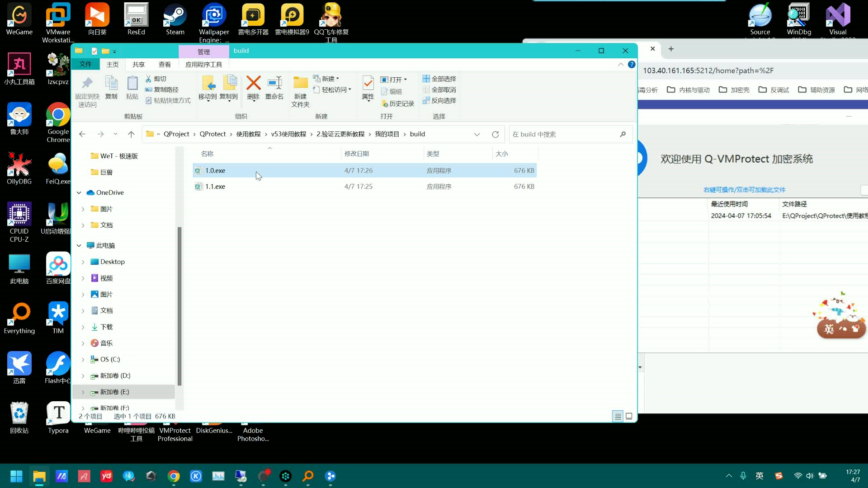Collapse the 此电脑 tree node
This screenshot has width=868, height=488.
pyautogui.click(x=79, y=245)
